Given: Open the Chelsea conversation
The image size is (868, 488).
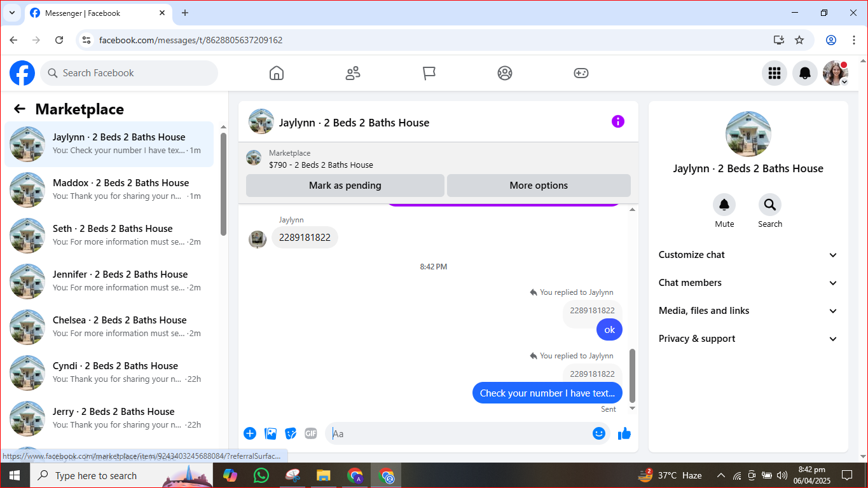Looking at the screenshot, I should point(109,327).
